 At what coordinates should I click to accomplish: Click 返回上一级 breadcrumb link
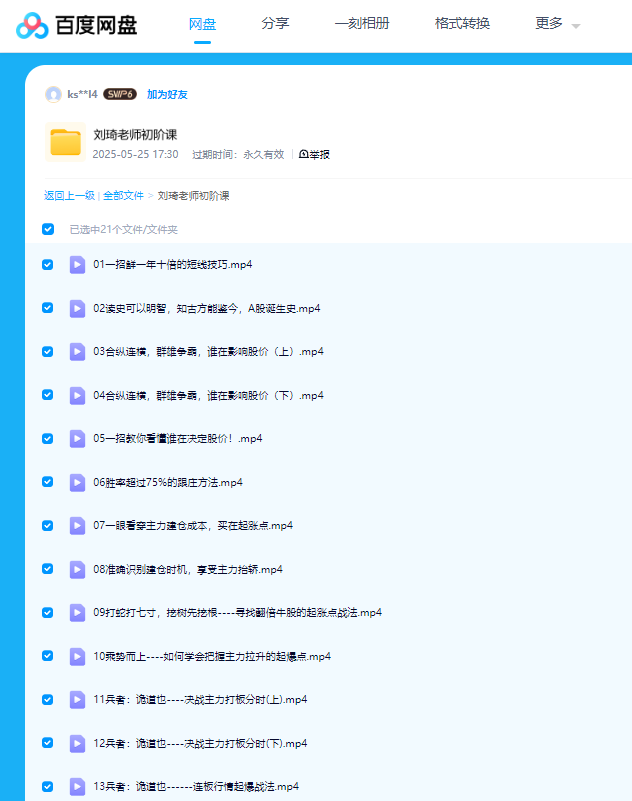[69, 196]
